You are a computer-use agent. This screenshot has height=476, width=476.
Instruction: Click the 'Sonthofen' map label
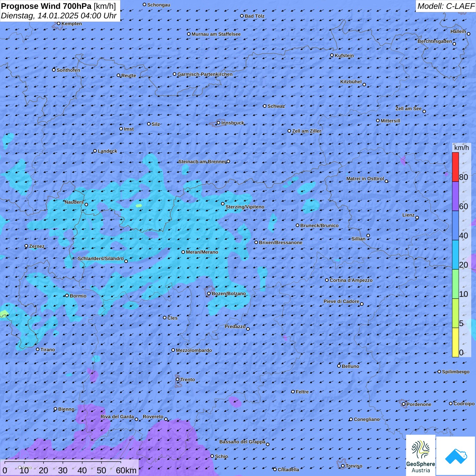(68, 70)
